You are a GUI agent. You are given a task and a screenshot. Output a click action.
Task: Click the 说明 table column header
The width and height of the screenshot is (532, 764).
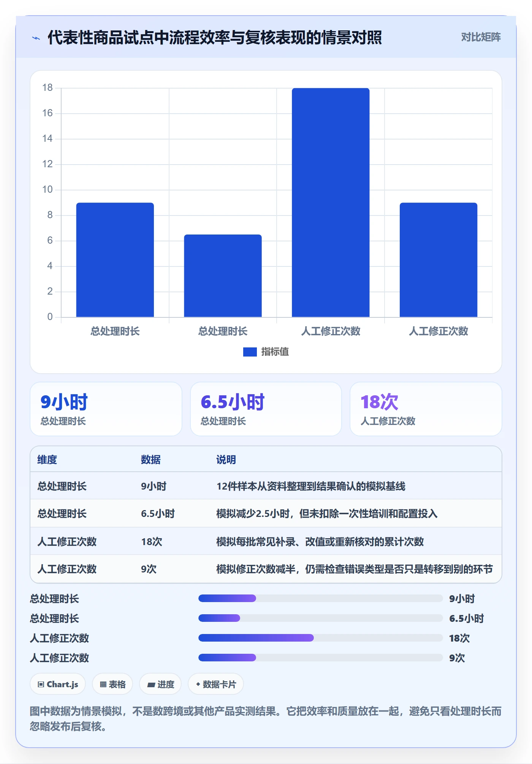[226, 460]
